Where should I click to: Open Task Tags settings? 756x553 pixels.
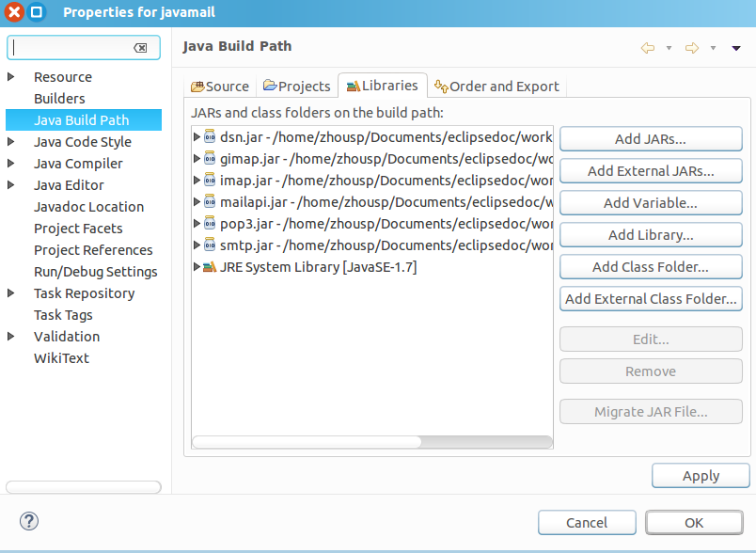coord(63,315)
